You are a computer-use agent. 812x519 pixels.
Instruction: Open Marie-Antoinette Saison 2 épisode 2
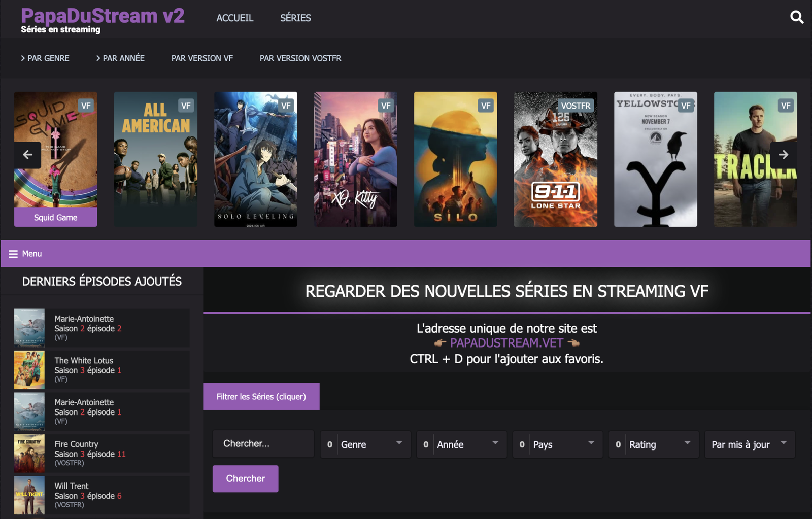101,328
